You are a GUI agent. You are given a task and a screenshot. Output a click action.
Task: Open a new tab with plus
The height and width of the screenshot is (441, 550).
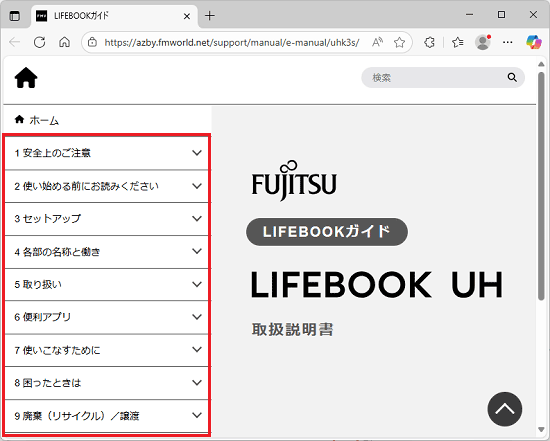click(210, 16)
